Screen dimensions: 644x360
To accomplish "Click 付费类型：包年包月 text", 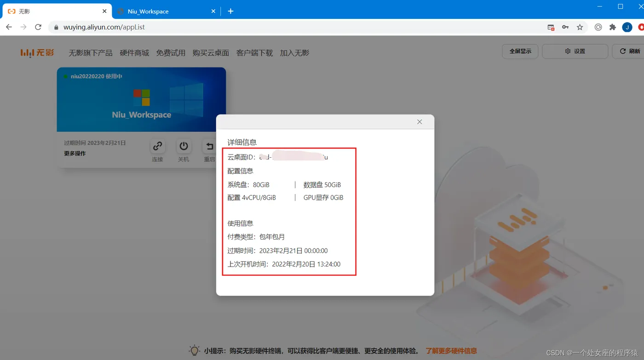I will click(256, 237).
